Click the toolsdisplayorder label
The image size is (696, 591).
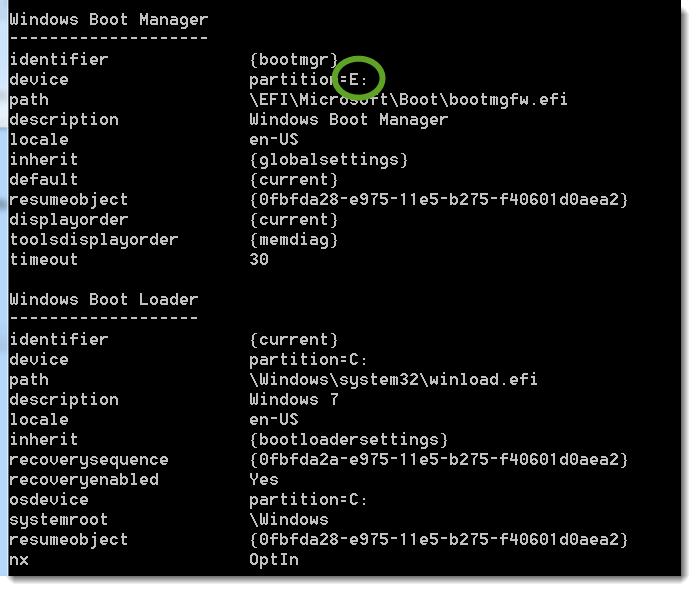(x=94, y=240)
